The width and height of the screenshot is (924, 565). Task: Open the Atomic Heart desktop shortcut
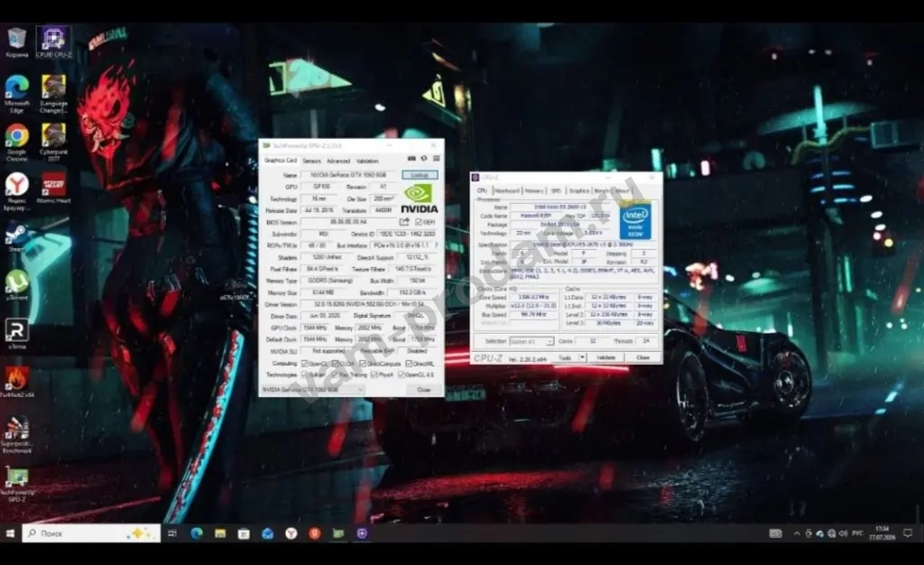point(53,189)
